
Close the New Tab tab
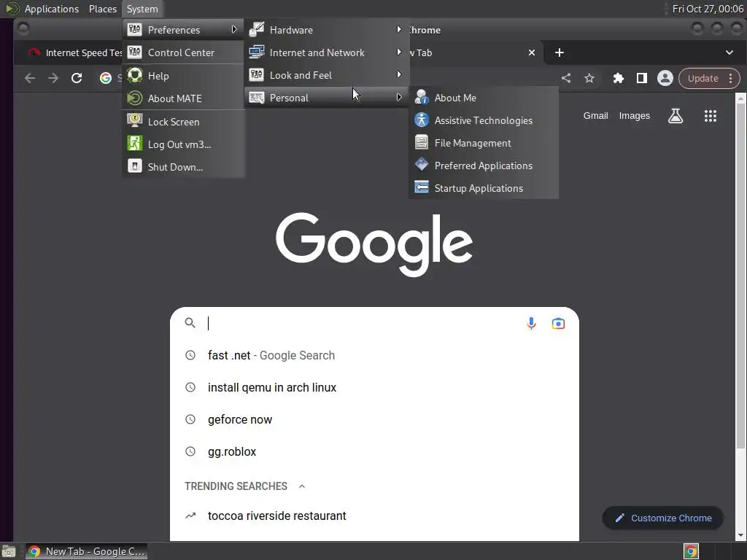click(x=532, y=52)
